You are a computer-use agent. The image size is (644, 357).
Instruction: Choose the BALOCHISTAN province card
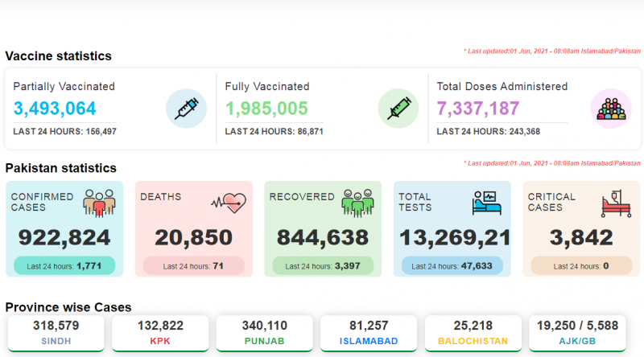click(473, 333)
